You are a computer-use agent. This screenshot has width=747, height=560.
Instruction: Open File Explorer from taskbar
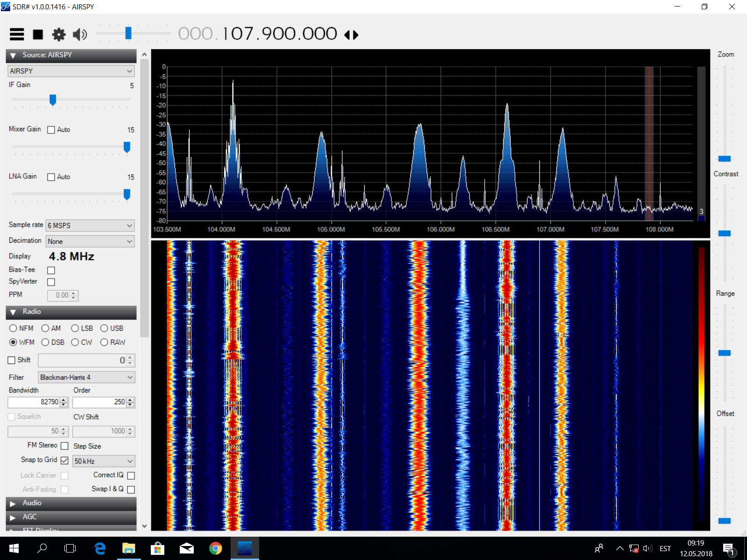coord(129,548)
